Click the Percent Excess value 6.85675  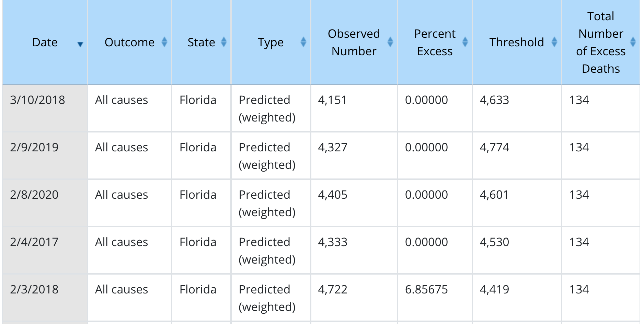pyautogui.click(x=427, y=290)
